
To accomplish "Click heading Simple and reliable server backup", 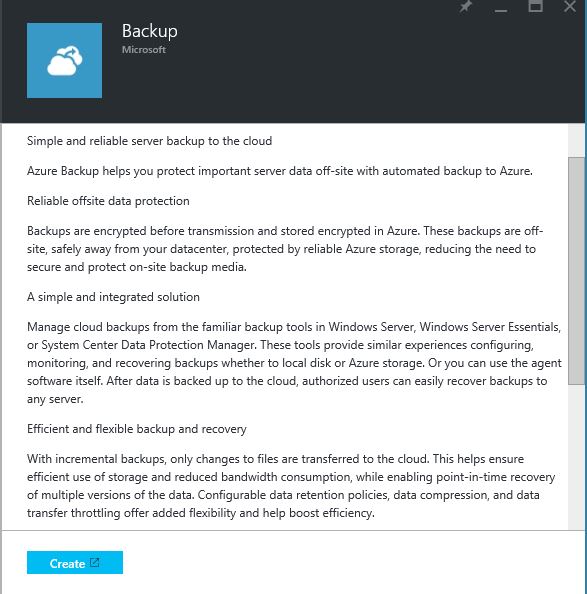I will 149,141.
